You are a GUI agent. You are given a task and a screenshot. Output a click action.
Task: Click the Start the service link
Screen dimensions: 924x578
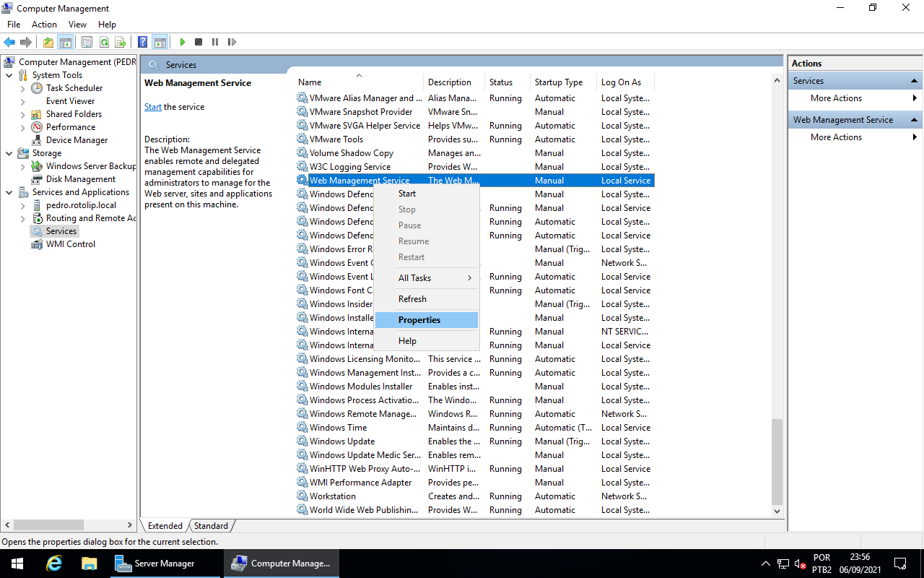pyautogui.click(x=153, y=106)
